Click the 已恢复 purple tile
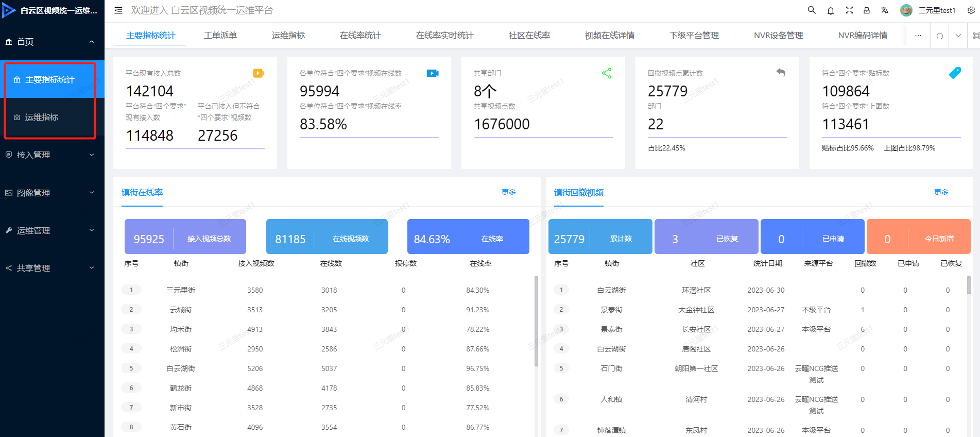The image size is (980, 437). point(707,237)
